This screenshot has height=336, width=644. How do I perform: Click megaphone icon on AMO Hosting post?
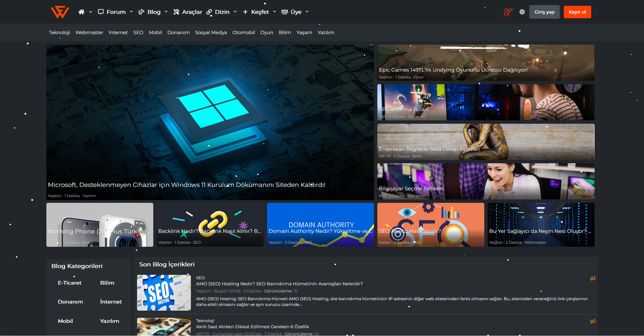(x=593, y=279)
